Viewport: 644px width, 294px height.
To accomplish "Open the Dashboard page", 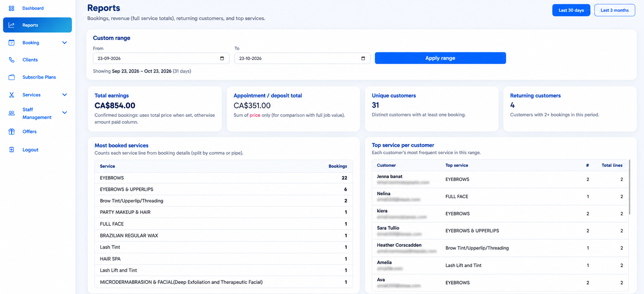I will pos(33,8).
